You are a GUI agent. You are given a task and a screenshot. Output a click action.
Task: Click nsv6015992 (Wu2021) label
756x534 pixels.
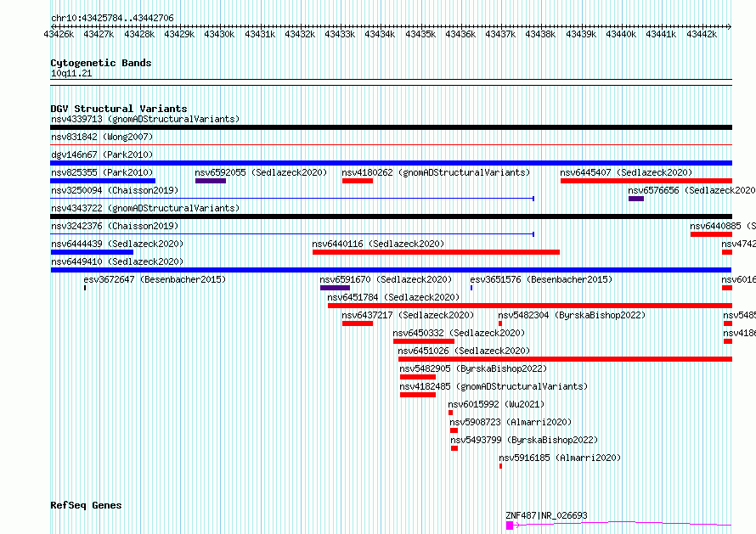(496, 404)
